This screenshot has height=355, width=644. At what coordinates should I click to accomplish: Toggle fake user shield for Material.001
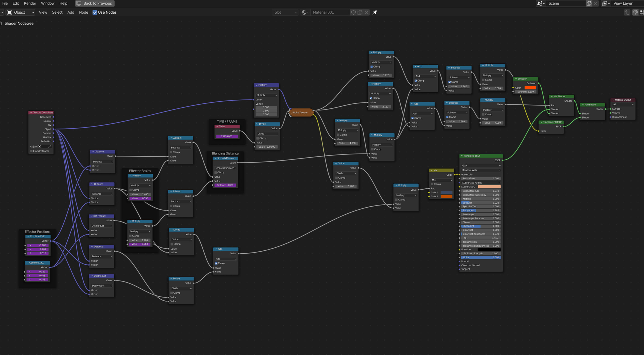point(353,12)
